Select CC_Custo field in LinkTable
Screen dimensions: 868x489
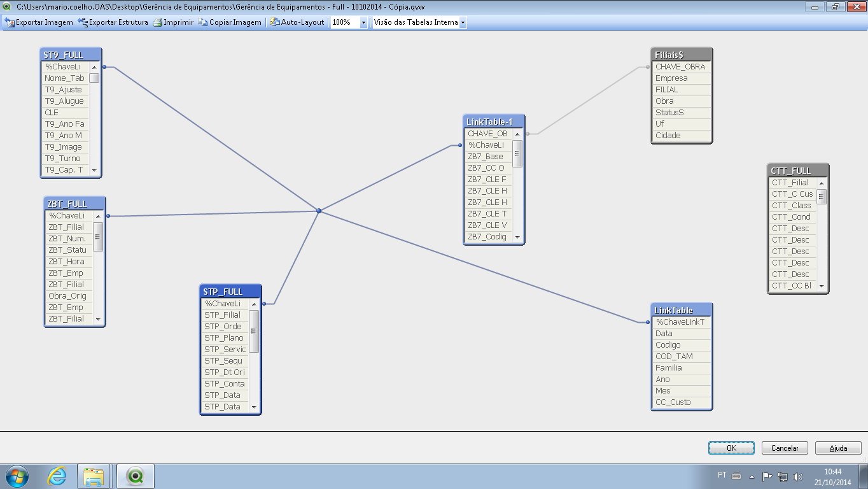tap(682, 402)
